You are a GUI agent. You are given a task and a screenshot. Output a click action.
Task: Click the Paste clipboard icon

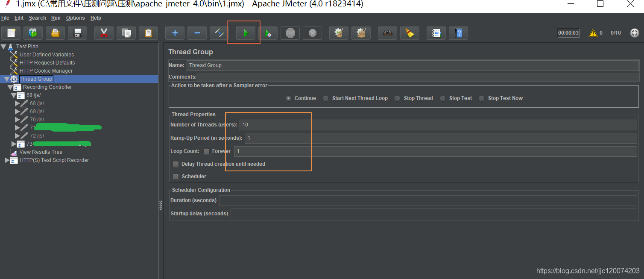coord(148,33)
